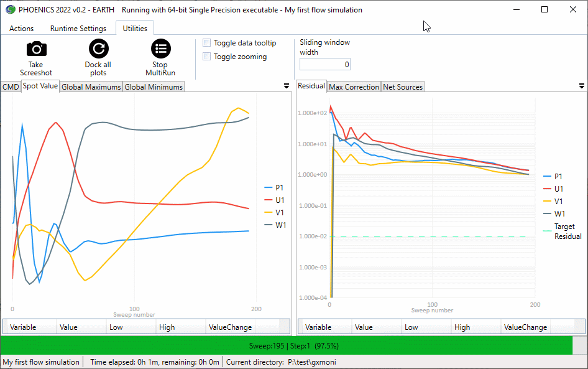Screen dimensions: 588x369
Task: Click the Sliding window width input field
Action: pos(325,65)
